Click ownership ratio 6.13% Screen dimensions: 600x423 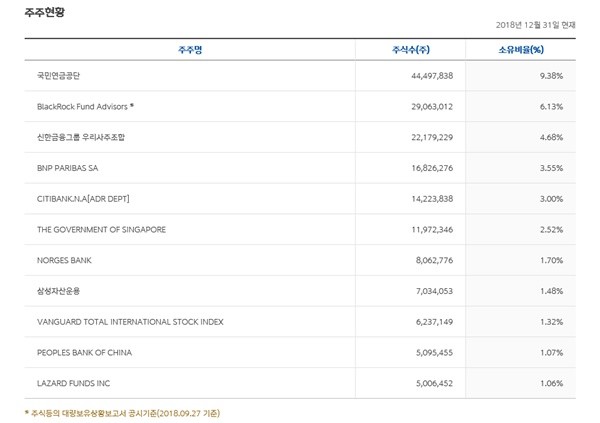coord(551,107)
